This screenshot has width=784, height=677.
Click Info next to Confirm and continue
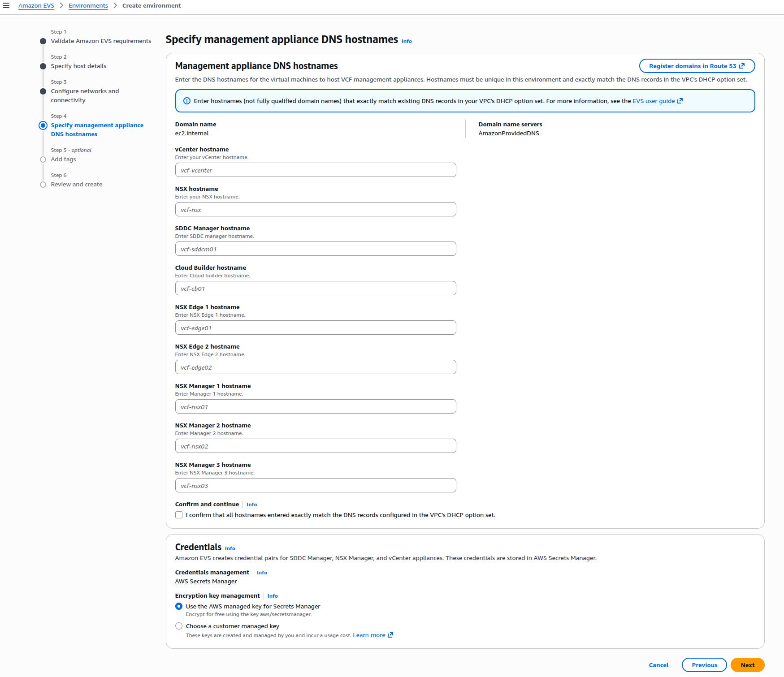coord(251,504)
